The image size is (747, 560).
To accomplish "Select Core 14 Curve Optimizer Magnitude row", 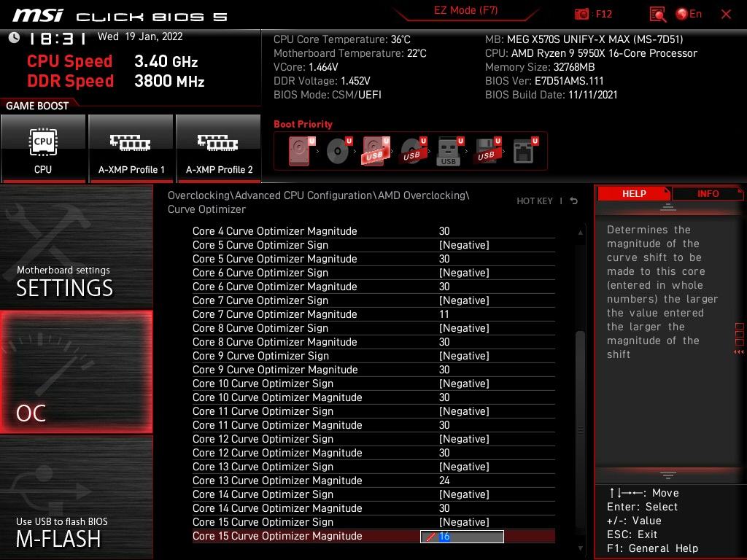I will (373, 508).
